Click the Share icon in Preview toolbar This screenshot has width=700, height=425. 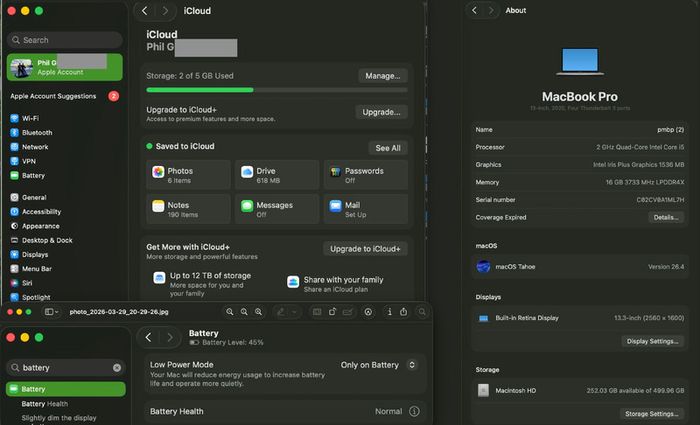click(x=404, y=312)
